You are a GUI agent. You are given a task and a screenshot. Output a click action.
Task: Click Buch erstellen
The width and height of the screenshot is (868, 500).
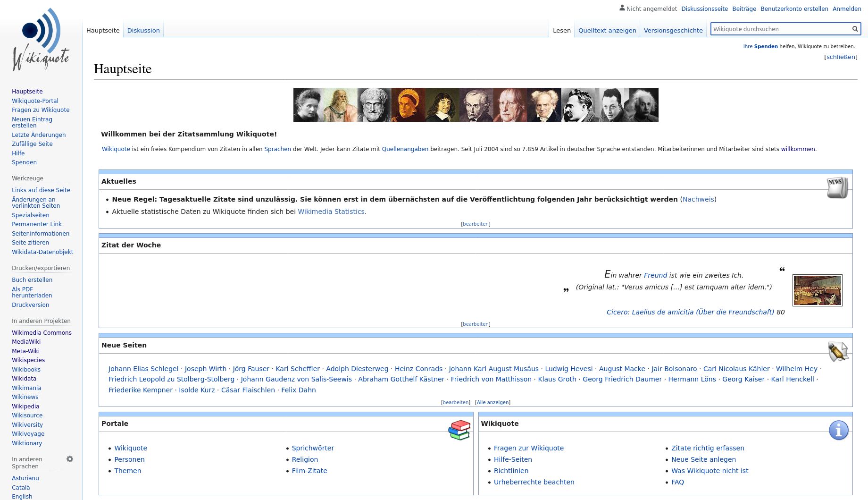(32, 280)
